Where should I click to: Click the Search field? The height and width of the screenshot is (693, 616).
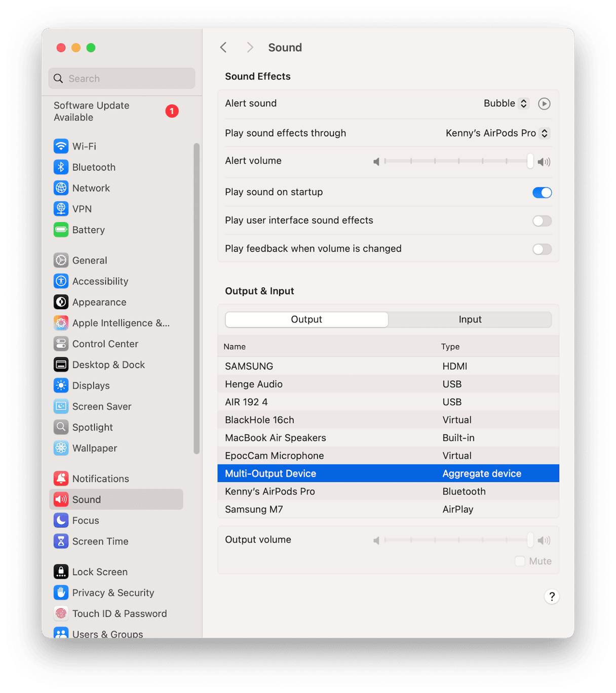(x=122, y=79)
